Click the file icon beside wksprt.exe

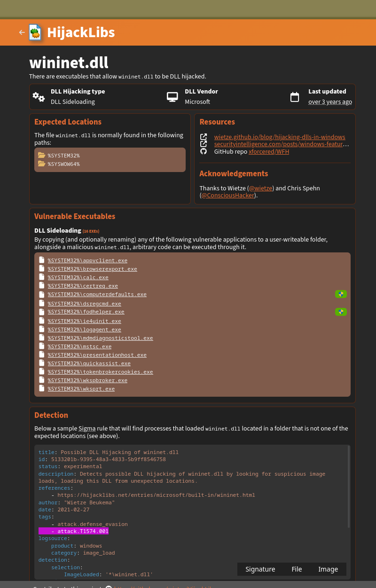click(41, 388)
